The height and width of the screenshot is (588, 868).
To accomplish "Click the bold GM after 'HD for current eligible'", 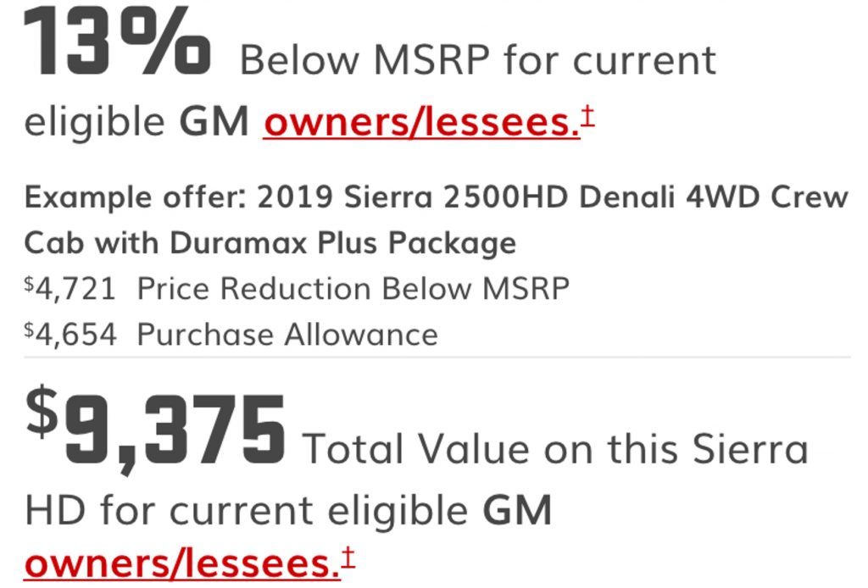I will 518,510.
